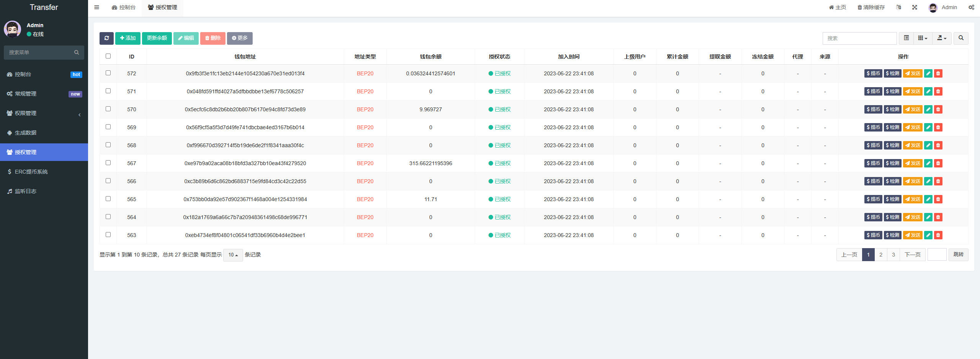Select the checkbox for row ID 571
The width and height of the screenshot is (980, 359).
point(108,91)
